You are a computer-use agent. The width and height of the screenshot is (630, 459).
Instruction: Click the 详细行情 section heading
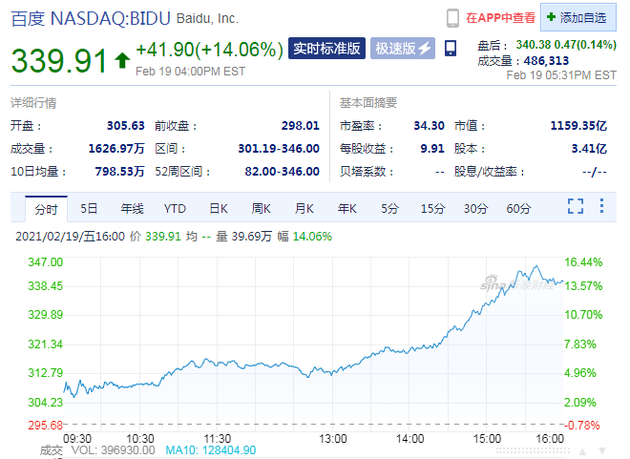coord(33,103)
